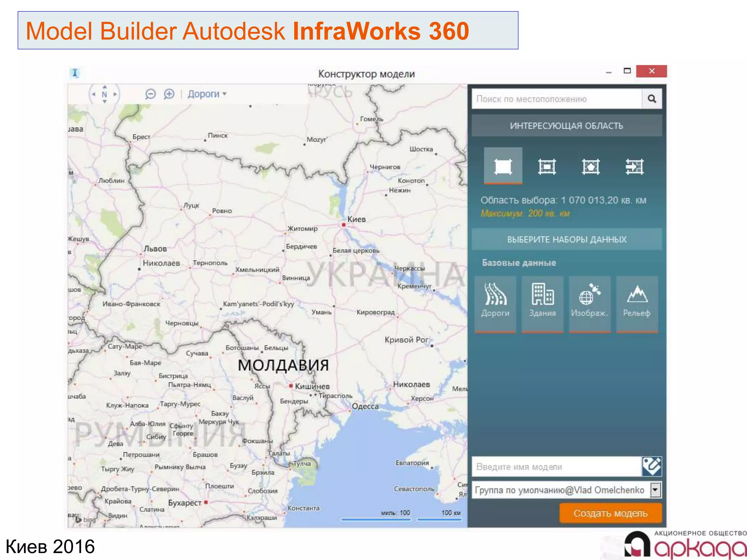Viewport: 747px width, 560px height.
Task: Pan the map north with up arrow
Action: (105, 87)
